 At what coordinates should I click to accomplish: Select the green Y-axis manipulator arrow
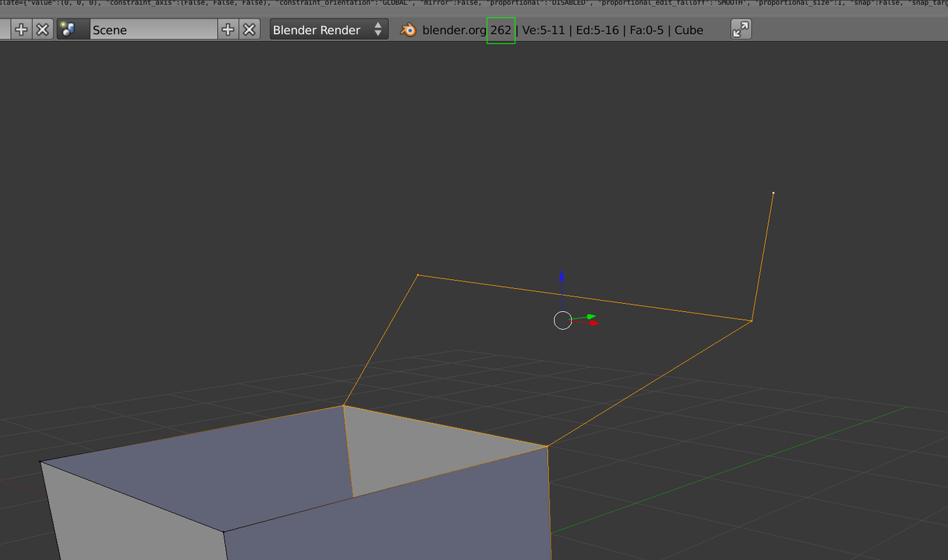click(x=590, y=316)
